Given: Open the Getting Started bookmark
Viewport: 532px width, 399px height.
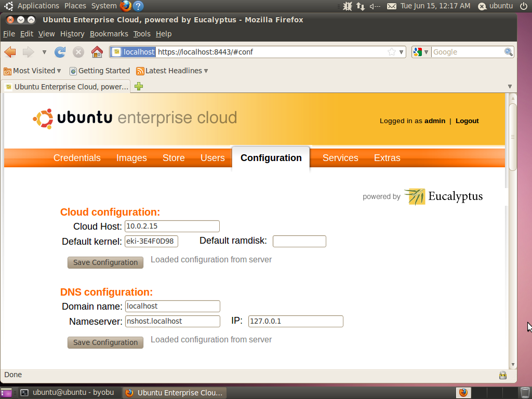Looking at the screenshot, I should 100,71.
